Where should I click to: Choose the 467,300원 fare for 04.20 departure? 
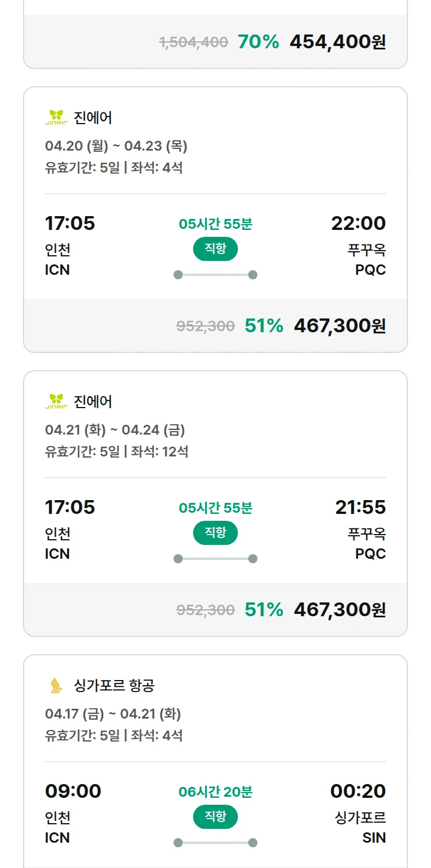(340, 326)
